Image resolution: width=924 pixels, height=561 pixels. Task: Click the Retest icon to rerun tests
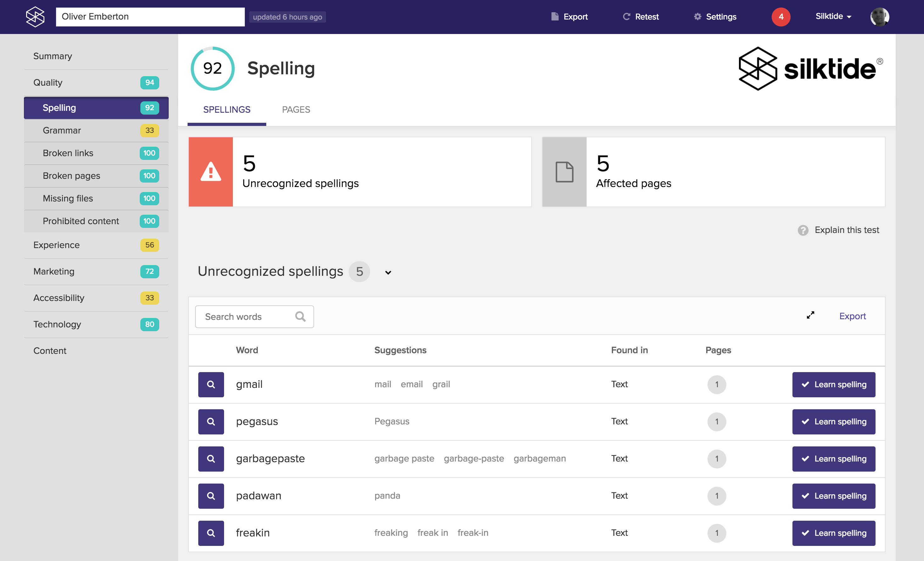click(626, 16)
